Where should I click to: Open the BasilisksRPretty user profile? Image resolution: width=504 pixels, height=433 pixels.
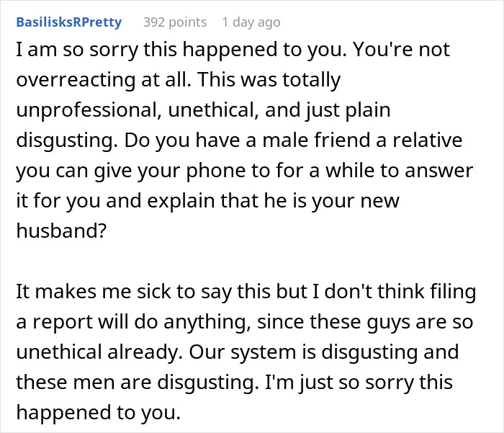[x=68, y=22]
